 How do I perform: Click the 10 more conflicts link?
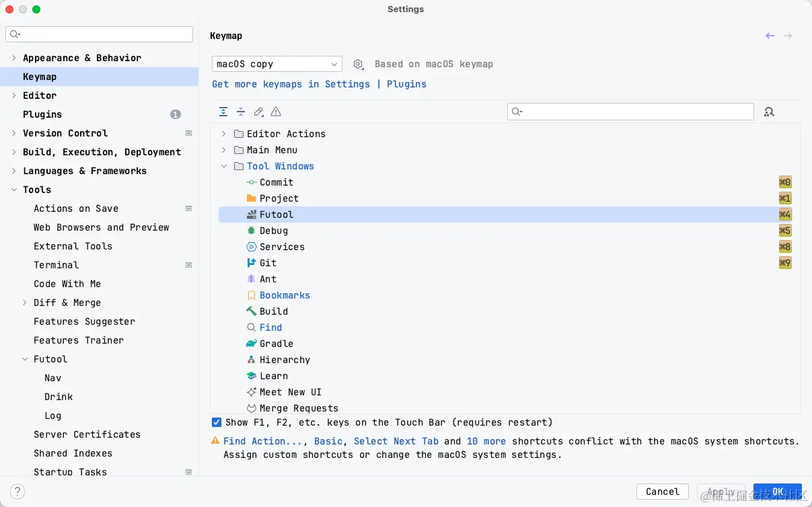(486, 441)
